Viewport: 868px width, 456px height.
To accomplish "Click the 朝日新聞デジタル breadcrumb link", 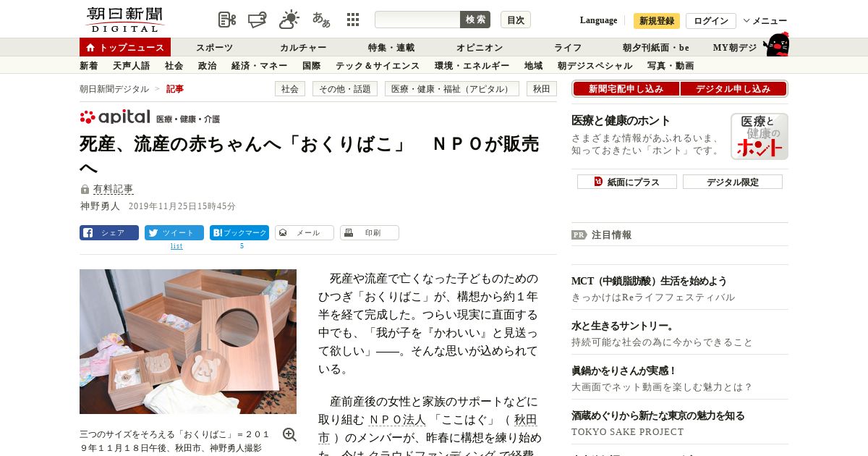I will click(114, 88).
